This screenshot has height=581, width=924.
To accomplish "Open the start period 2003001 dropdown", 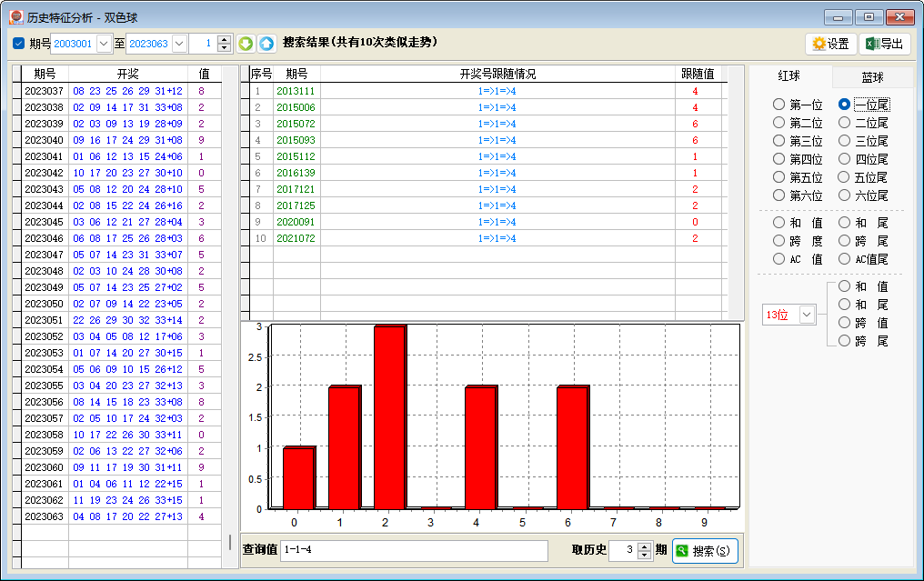I will coord(104,44).
